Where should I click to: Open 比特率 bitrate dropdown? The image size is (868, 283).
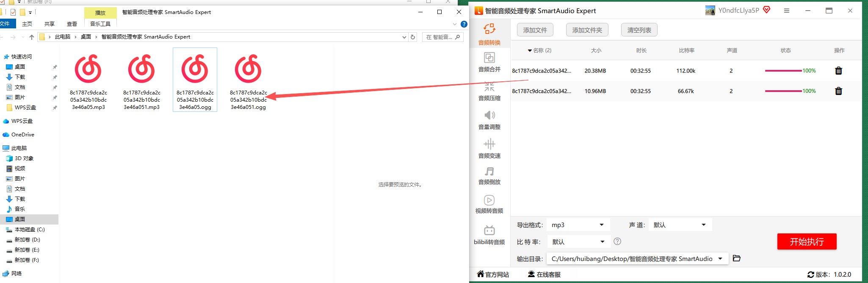[x=578, y=242]
